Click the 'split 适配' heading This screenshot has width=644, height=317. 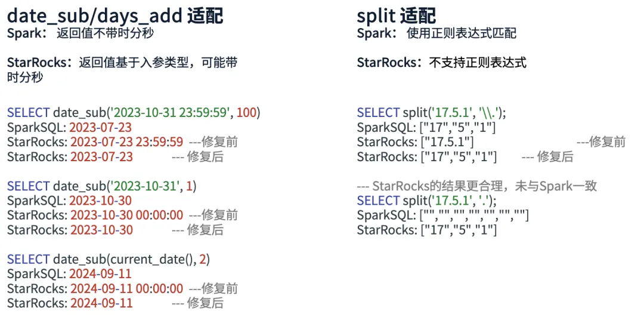(397, 16)
